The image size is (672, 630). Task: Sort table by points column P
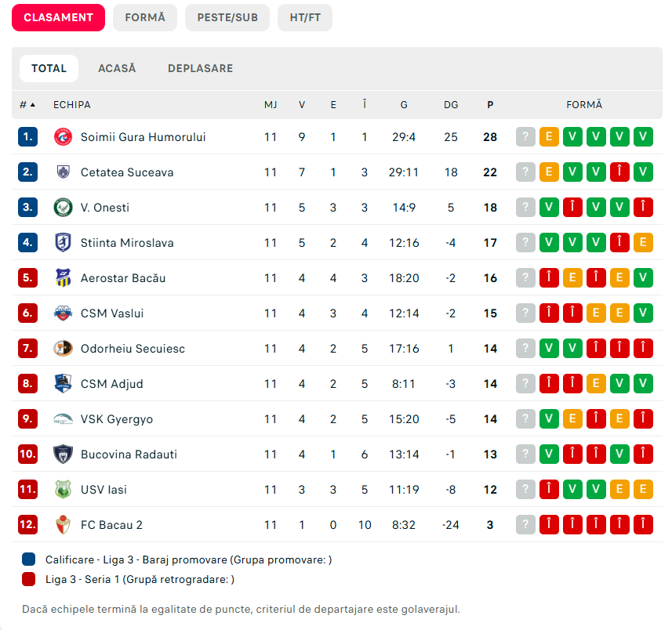coord(490,105)
